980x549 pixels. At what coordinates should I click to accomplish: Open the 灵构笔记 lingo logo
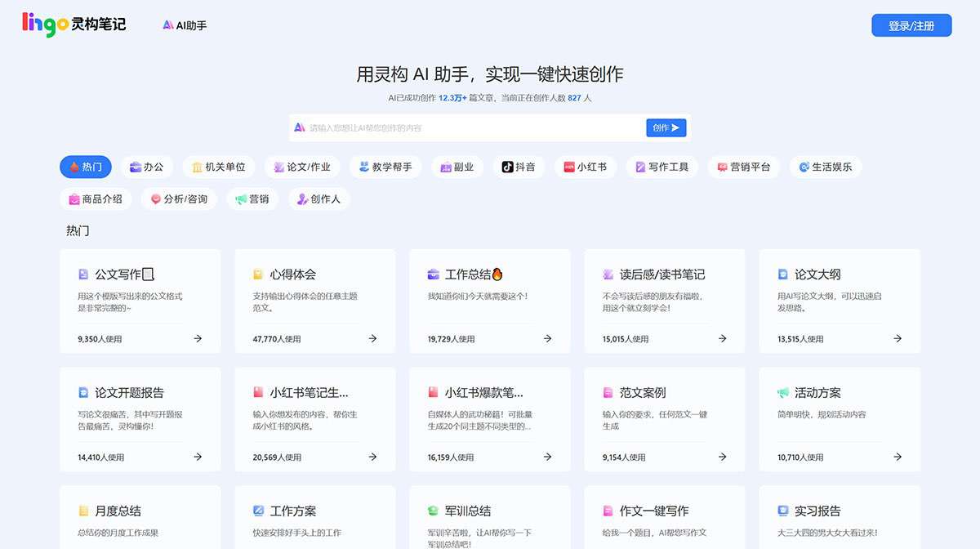click(74, 25)
